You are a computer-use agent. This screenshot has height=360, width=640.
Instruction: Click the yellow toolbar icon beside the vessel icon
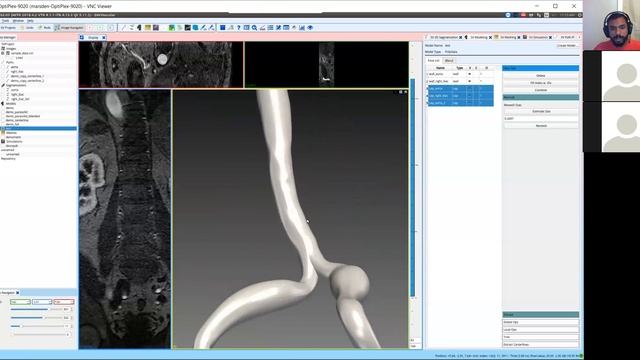(148, 28)
